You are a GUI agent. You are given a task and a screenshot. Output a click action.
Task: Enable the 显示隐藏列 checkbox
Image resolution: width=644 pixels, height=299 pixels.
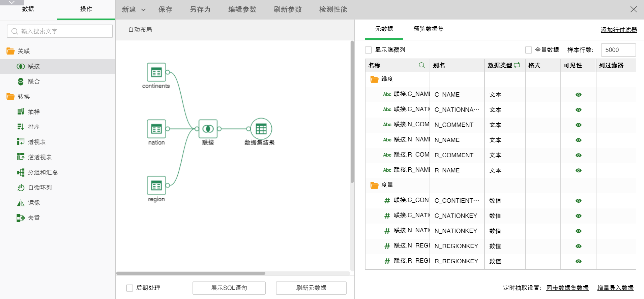point(369,50)
